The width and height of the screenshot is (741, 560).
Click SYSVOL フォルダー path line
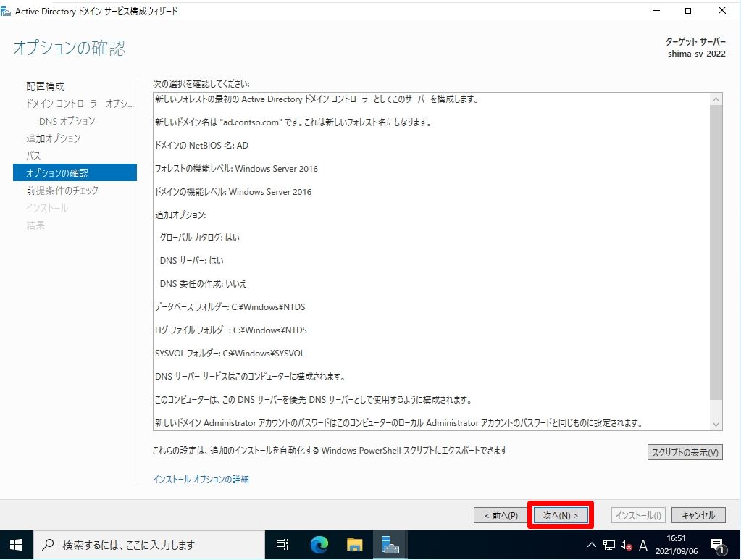(x=230, y=353)
